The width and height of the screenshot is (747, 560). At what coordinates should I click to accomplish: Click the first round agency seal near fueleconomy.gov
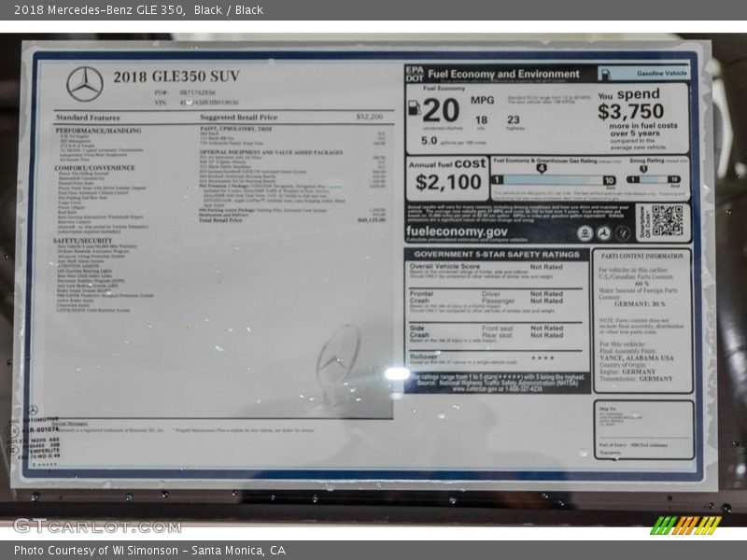tap(585, 232)
